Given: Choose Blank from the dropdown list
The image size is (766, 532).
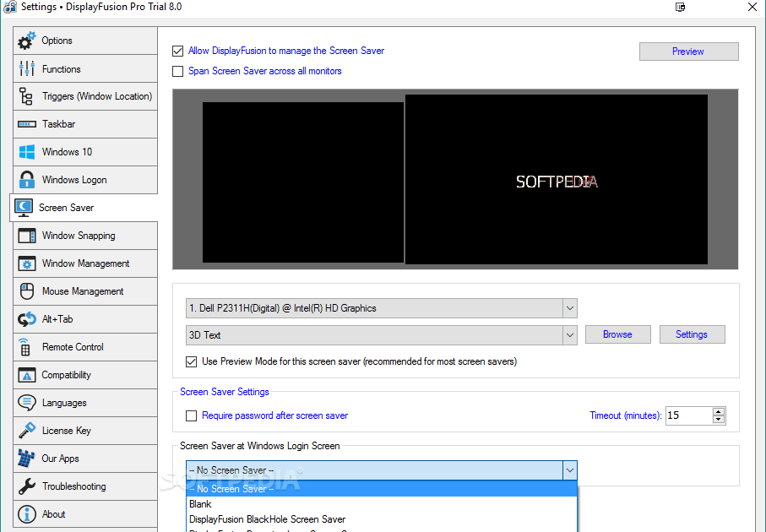Looking at the screenshot, I should (382, 503).
